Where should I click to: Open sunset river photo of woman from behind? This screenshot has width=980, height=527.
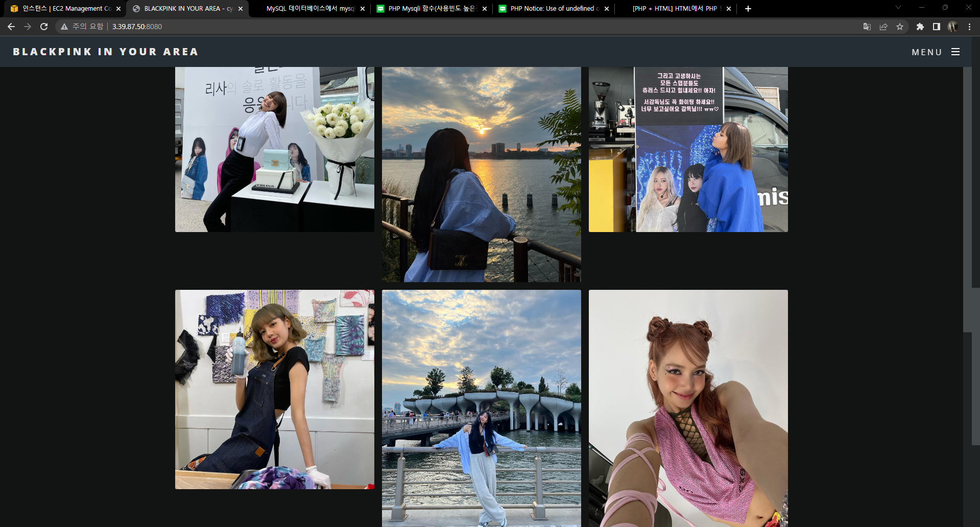[x=482, y=174]
